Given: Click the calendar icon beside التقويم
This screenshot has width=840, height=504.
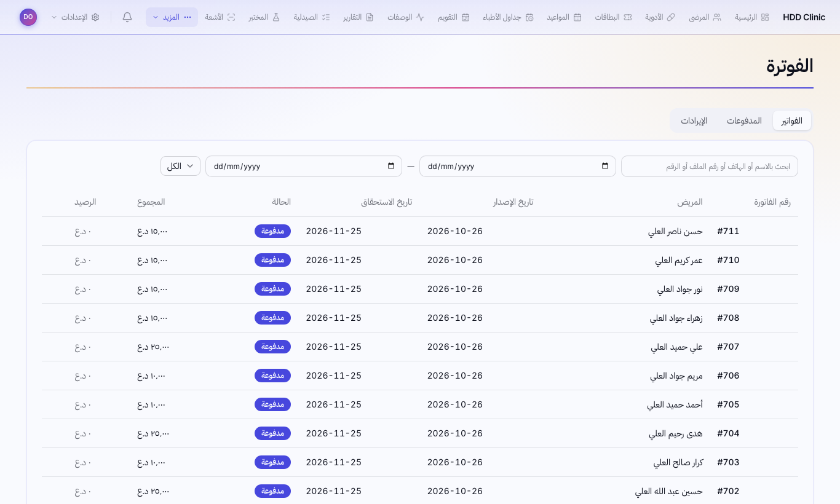Looking at the screenshot, I should pos(466,17).
